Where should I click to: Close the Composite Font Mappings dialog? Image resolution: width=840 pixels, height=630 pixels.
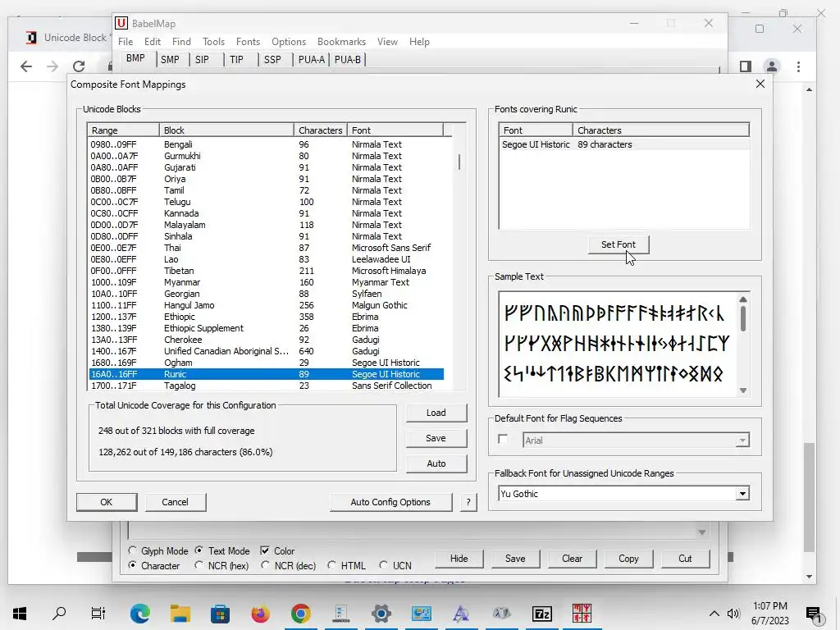click(760, 84)
